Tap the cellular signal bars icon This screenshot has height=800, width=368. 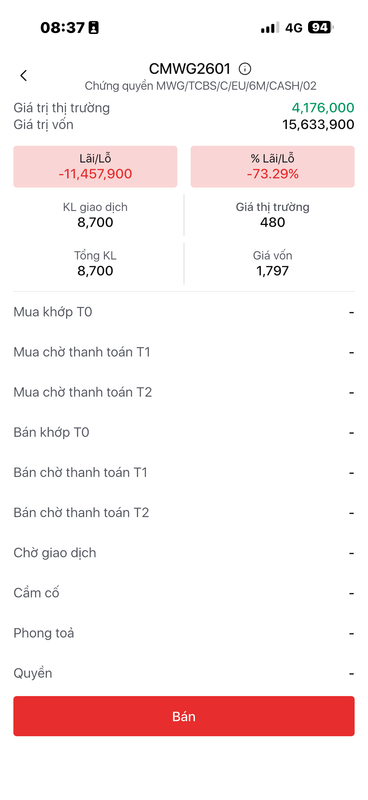269,28
